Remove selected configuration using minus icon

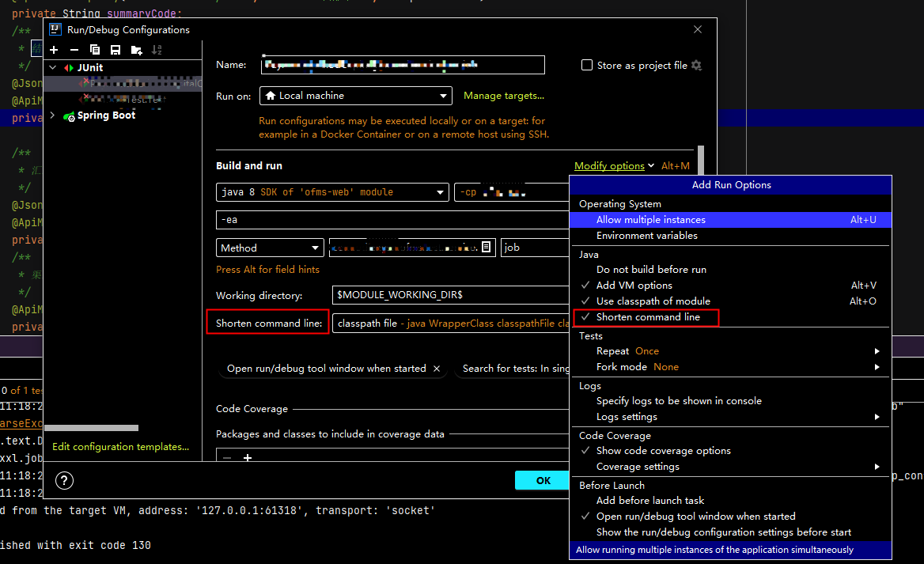pyautogui.click(x=74, y=49)
